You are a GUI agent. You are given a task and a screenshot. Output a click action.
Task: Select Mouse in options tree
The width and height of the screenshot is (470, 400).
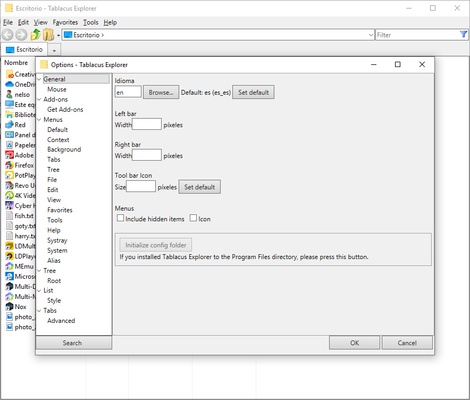[x=57, y=89]
